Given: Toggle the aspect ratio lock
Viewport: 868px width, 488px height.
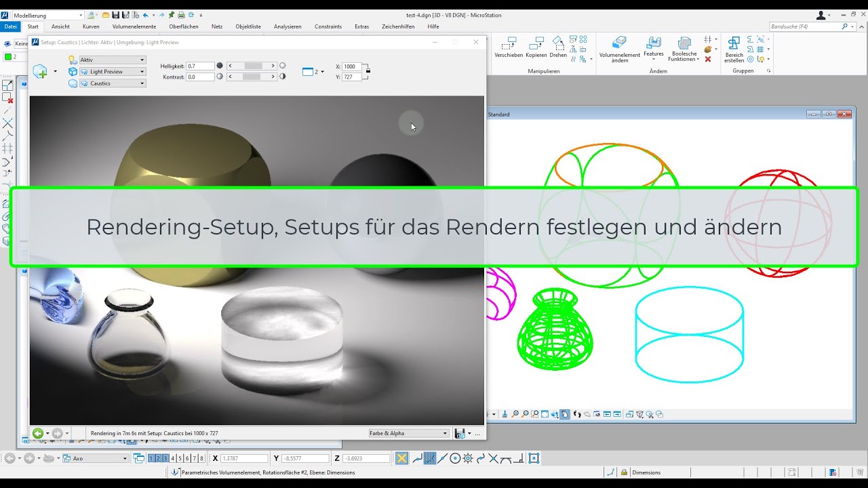Looking at the screenshot, I should point(368,69).
